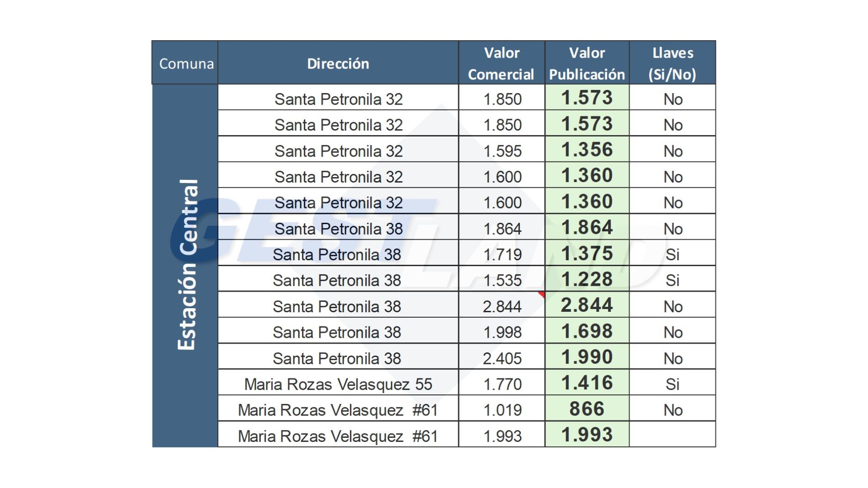
Task: Select the 1.535 commercial value cell
Action: click(502, 280)
